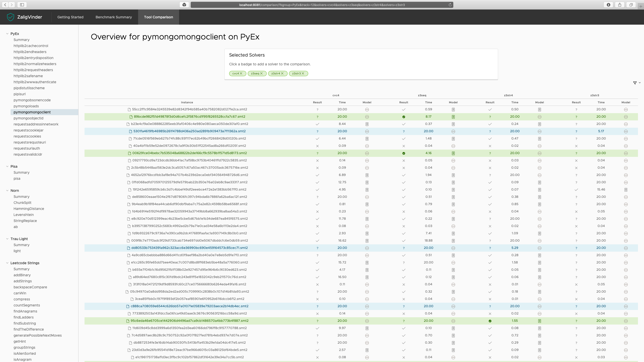Viewport: 644px width, 362px height.
Task: Click time value 15.46 in z3str3 column
Action: [601, 190]
